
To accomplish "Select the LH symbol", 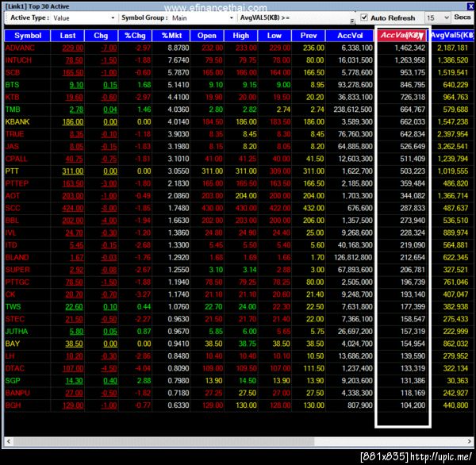I will 10,356.
